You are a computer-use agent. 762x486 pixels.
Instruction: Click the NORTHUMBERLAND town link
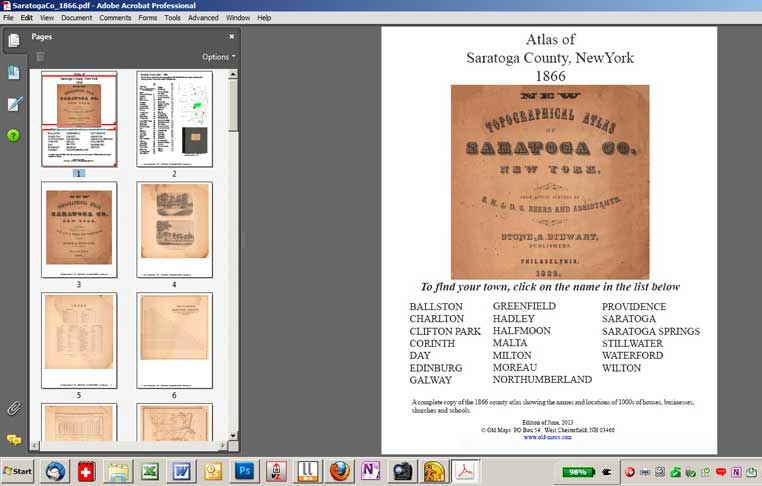[542, 380]
